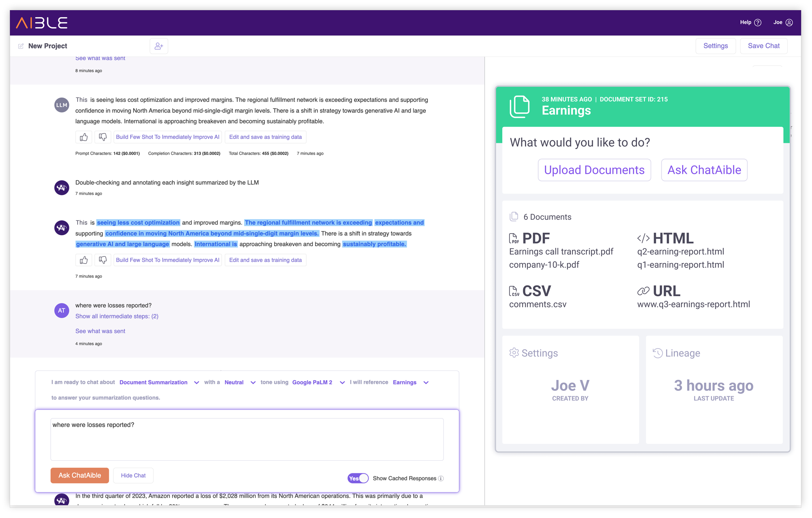Image resolution: width=812 pixels, height=518 pixels.
Task: Open the Joe user profile icon
Action: tap(789, 23)
